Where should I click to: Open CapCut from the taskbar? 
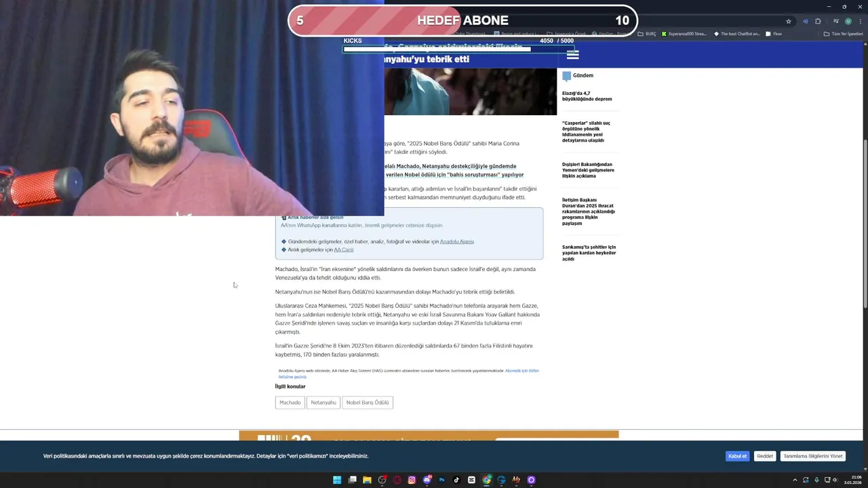[x=471, y=480]
